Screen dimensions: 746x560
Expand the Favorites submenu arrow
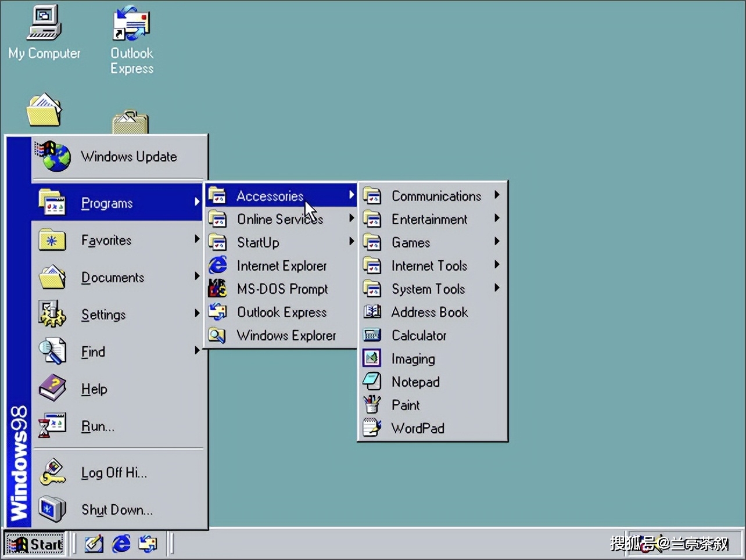click(x=197, y=239)
